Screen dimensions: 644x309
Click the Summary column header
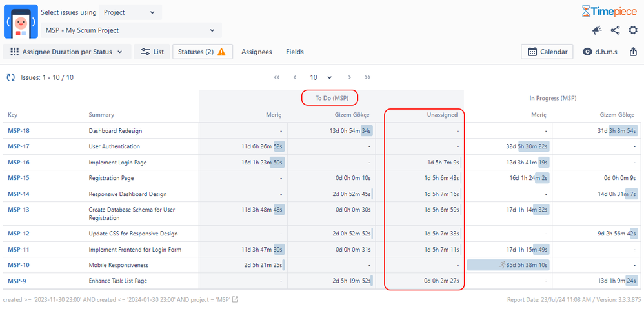(x=101, y=115)
